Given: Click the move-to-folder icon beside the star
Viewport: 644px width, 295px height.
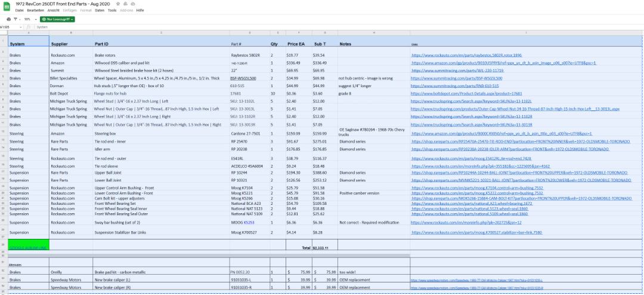Looking at the screenshot, I should point(125,4).
